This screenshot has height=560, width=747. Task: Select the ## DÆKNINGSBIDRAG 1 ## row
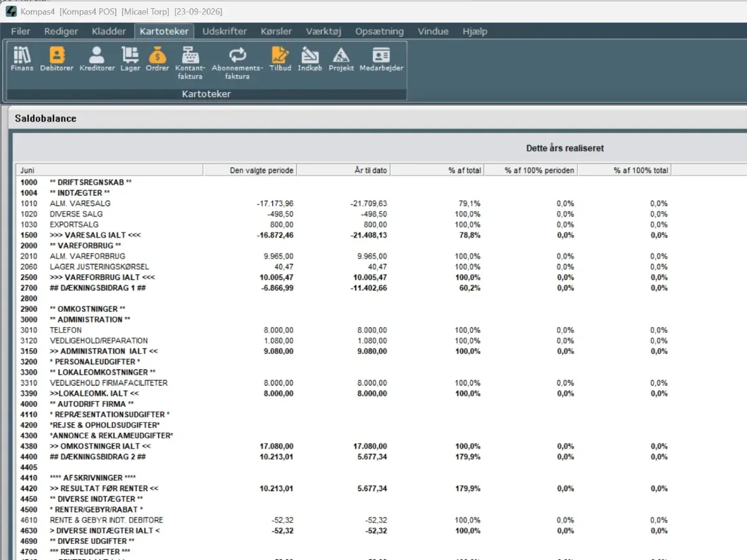tap(343, 288)
